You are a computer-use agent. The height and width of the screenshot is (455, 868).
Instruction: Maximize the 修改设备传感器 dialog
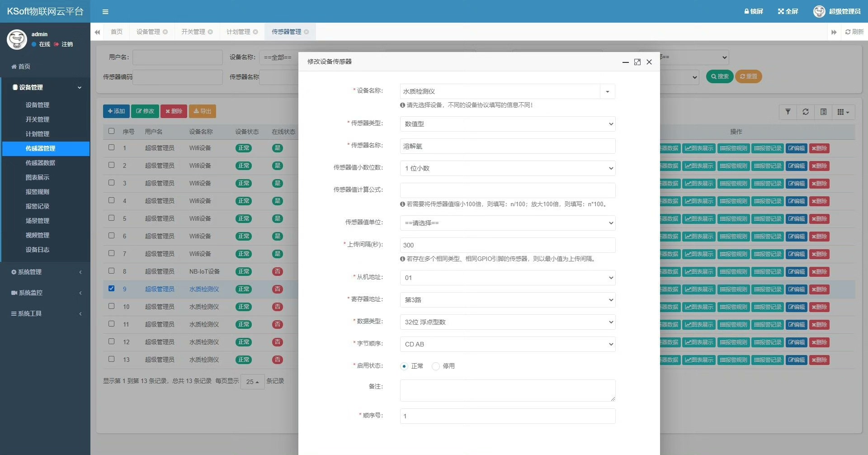pos(637,62)
